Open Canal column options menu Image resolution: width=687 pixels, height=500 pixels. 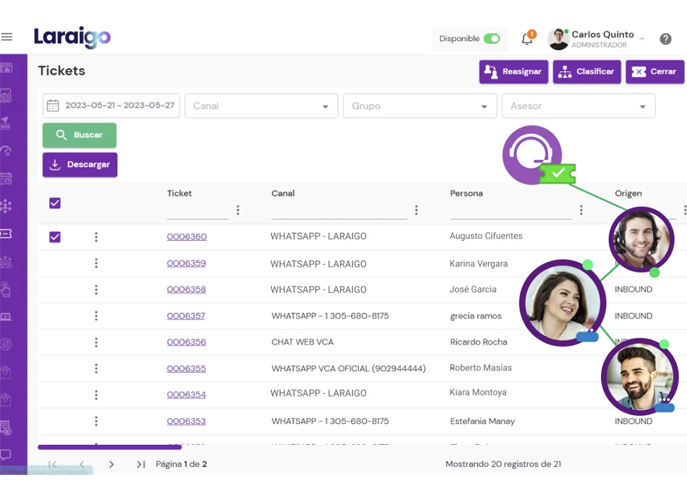(416, 210)
